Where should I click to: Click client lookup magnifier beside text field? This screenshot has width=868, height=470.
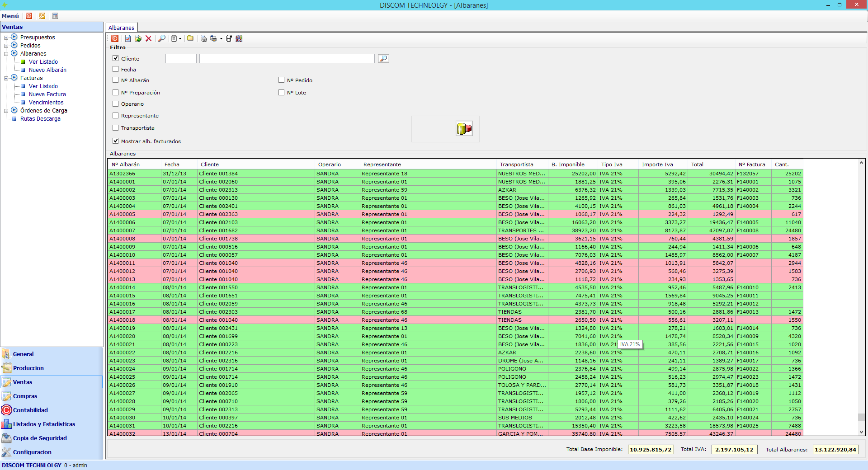[383, 58]
